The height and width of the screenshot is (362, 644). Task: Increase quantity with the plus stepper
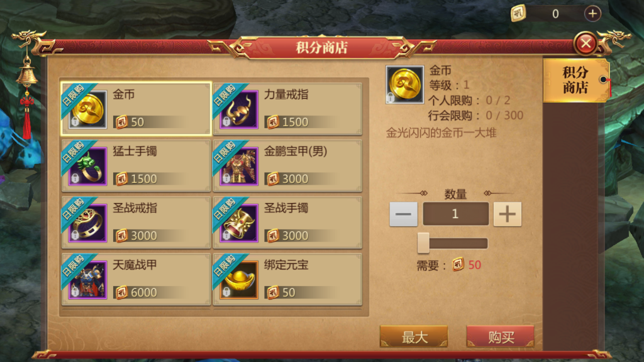click(508, 214)
